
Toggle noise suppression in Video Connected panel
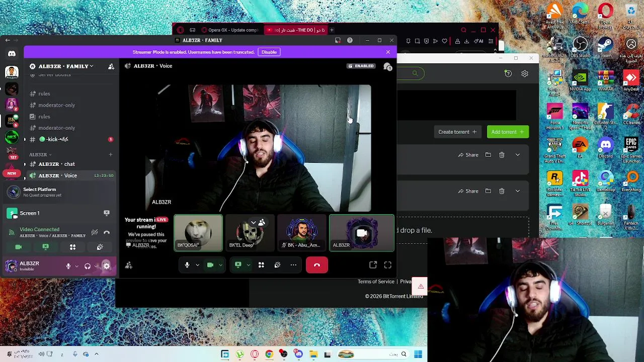point(95,232)
